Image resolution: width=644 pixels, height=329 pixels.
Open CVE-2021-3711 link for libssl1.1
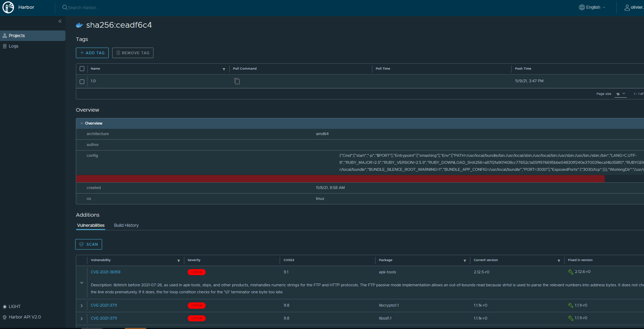click(x=104, y=318)
